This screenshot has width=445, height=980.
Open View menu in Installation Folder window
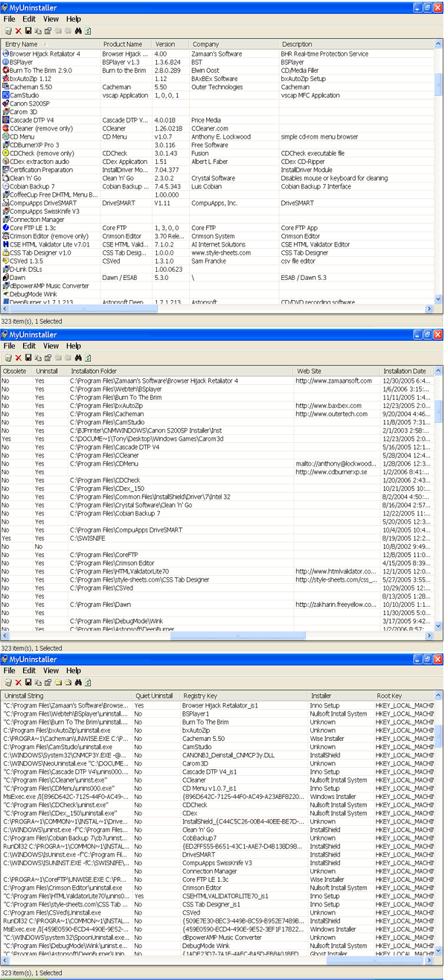pyautogui.click(x=51, y=346)
